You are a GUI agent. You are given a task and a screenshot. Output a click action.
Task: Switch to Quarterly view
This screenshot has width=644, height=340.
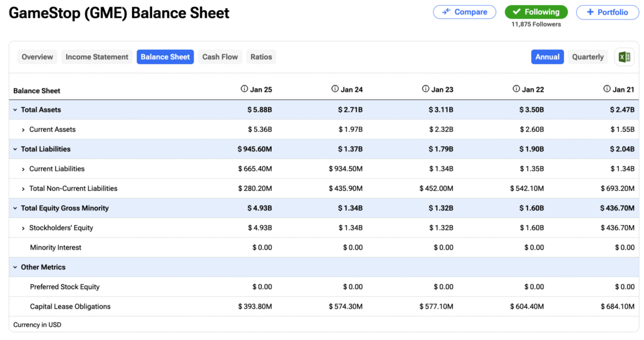click(x=587, y=57)
